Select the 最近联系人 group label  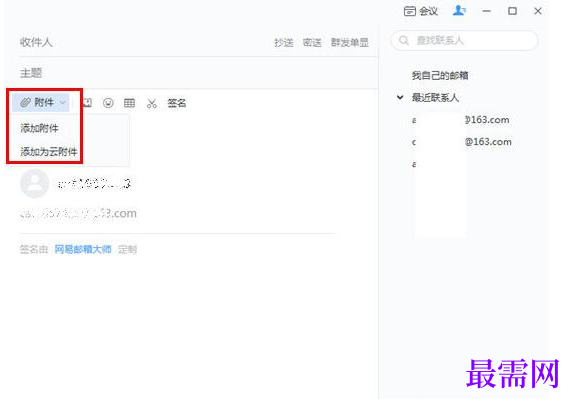435,98
